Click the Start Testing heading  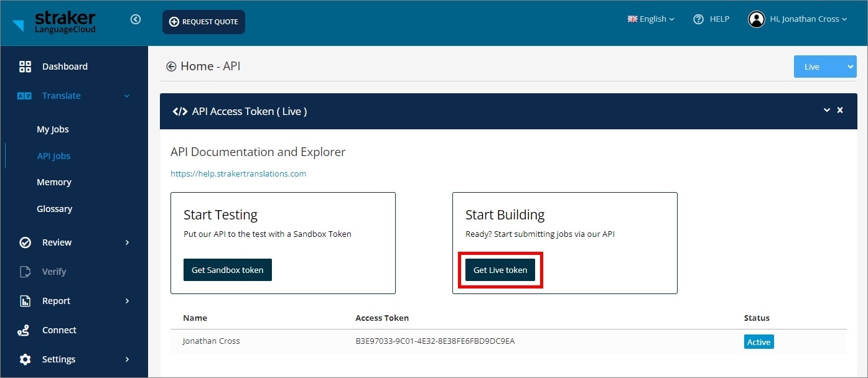point(220,215)
